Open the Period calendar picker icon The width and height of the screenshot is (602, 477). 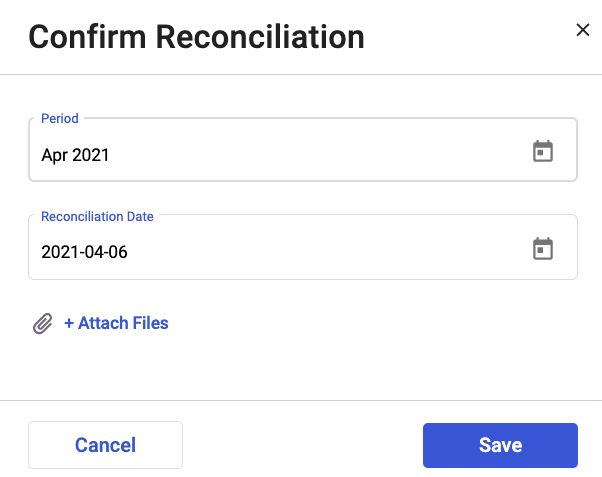click(543, 151)
